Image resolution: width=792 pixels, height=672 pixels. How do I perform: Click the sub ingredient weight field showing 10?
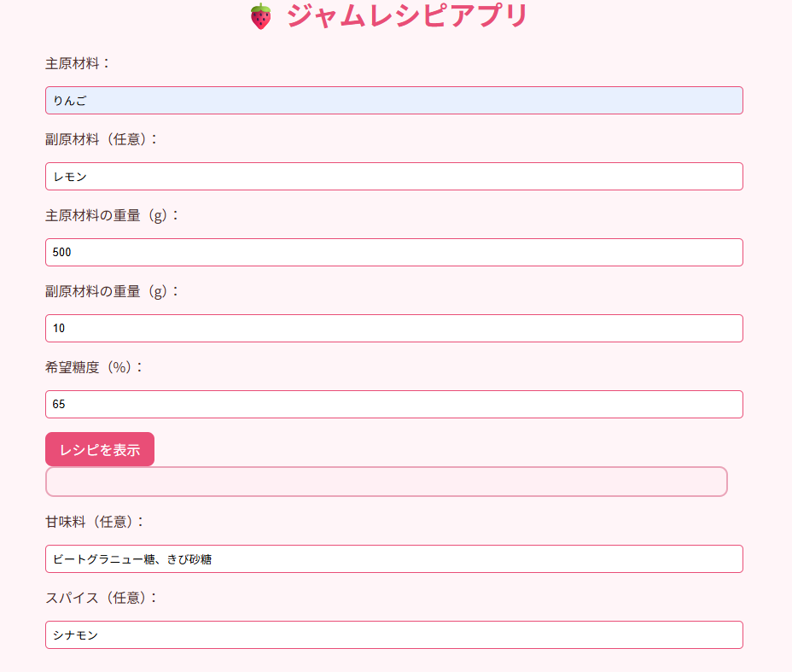pos(394,329)
